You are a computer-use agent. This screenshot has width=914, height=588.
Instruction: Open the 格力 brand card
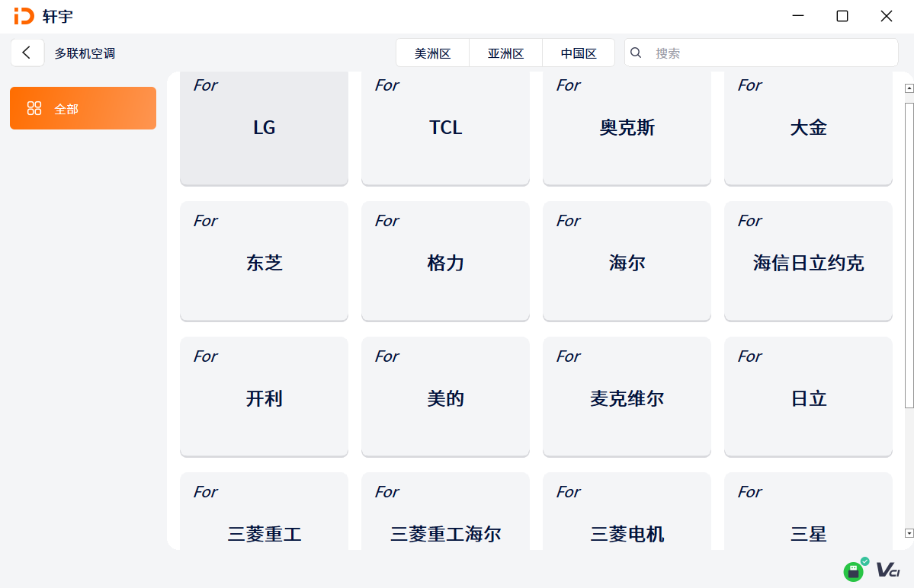pos(445,261)
